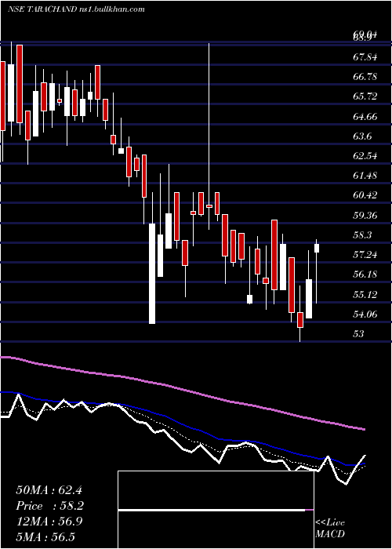
Task: Click the NSE TARACHAND chart title
Action: [76, 9]
